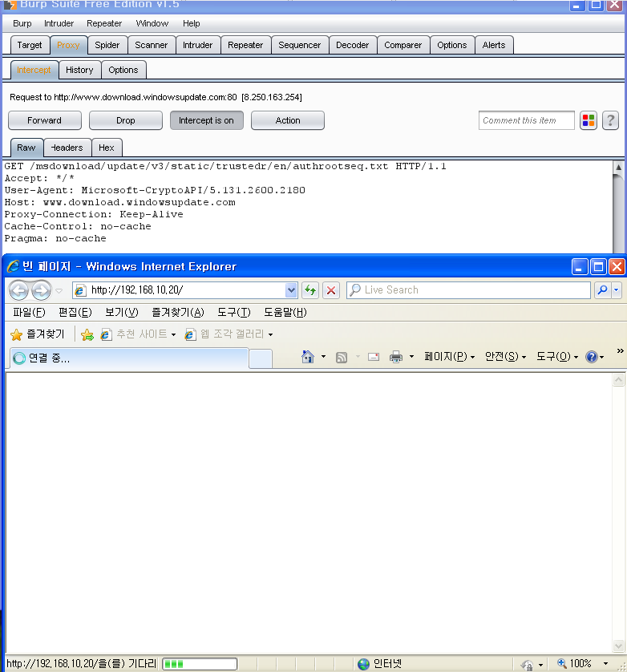Switch to the Intruder tab
627x672 pixels.
pos(197,46)
